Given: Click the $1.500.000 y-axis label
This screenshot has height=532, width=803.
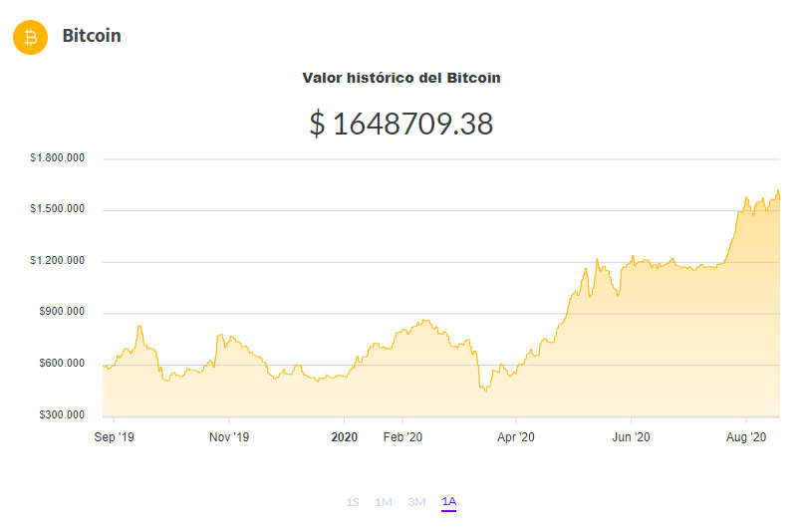Looking at the screenshot, I should [x=58, y=209].
